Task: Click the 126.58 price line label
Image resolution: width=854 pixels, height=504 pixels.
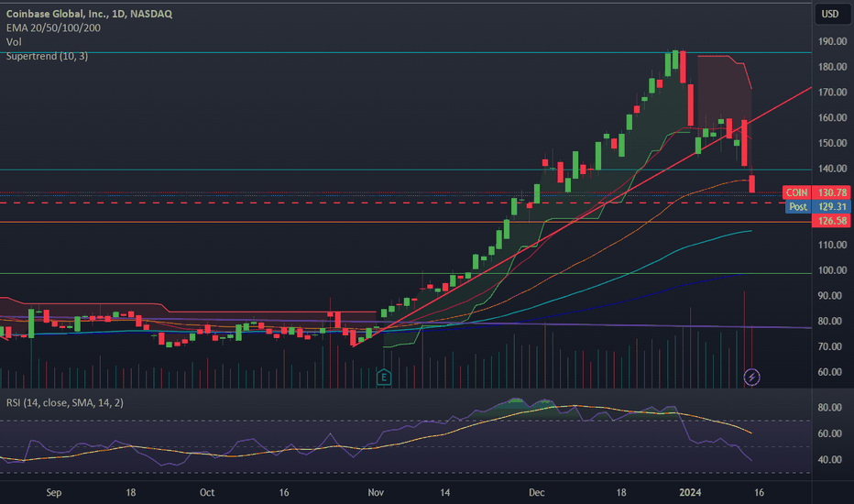Action: tap(832, 221)
